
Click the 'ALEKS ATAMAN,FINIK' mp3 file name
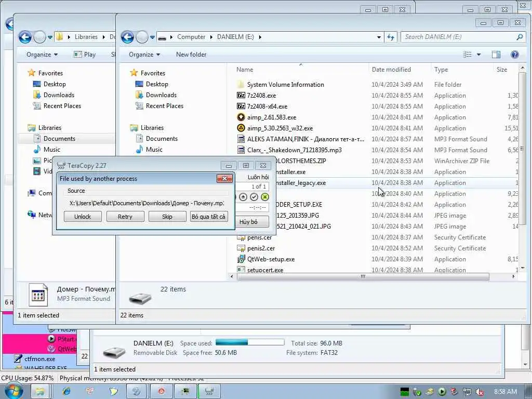pos(305,139)
